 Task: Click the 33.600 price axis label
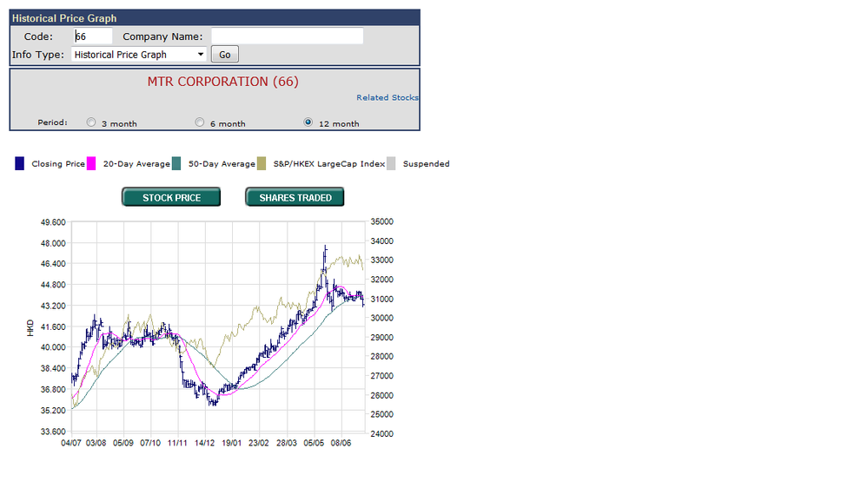pyautogui.click(x=53, y=432)
